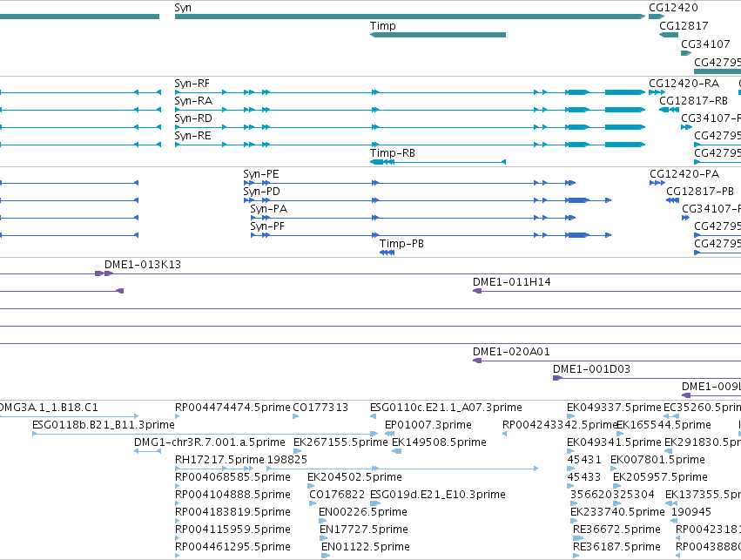
Task: Click the CG34107 gene label
Action: (x=705, y=44)
